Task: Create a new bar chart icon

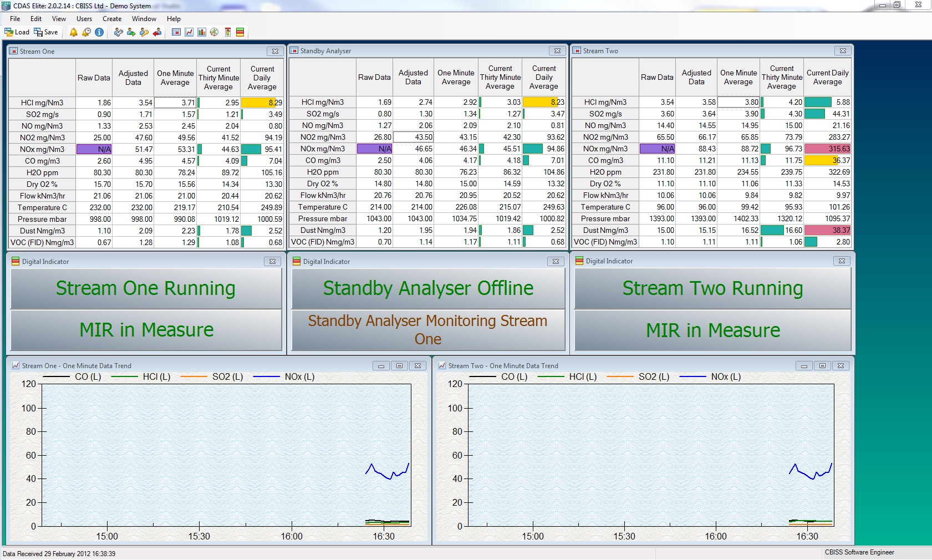Action: [202, 32]
